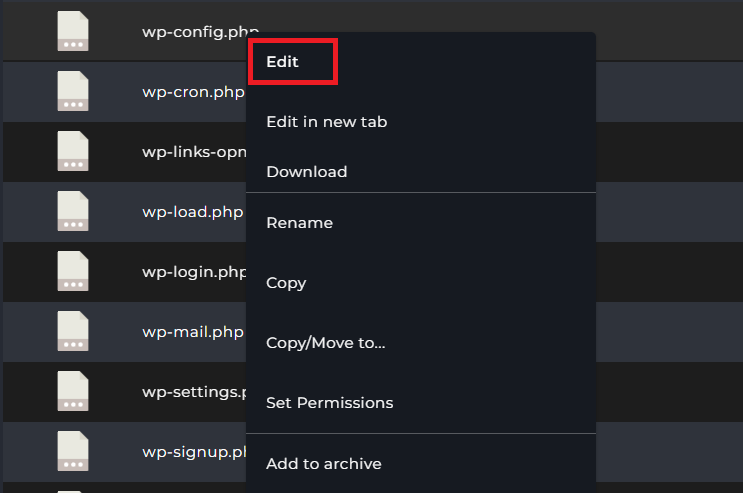This screenshot has width=743, height=493.
Task: Select Copy in the context menu
Action: 286,283
